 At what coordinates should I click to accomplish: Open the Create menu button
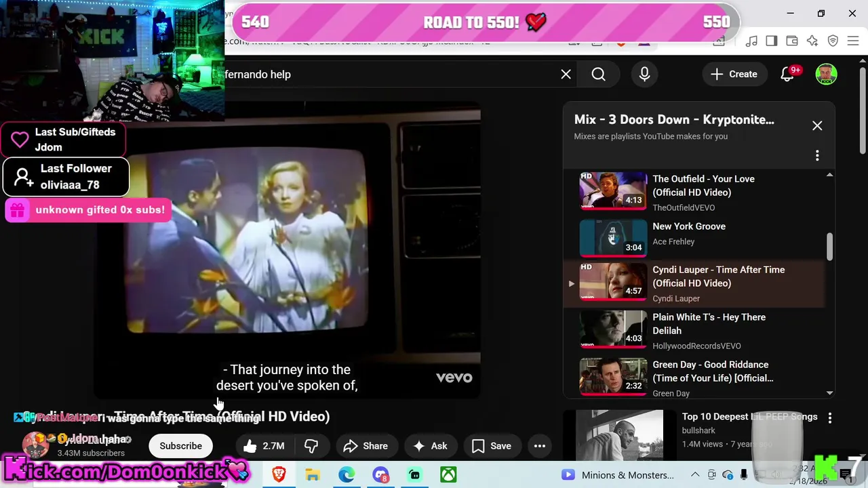point(734,75)
